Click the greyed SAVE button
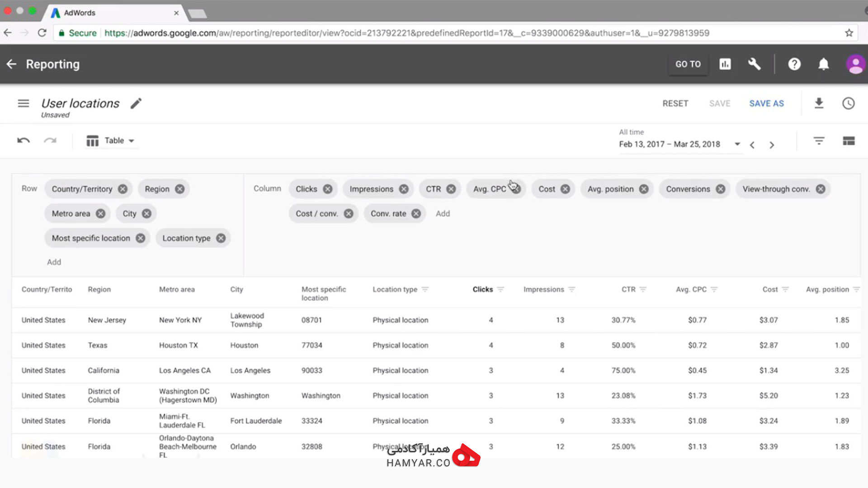Image resolution: width=868 pixels, height=488 pixels. tap(720, 103)
